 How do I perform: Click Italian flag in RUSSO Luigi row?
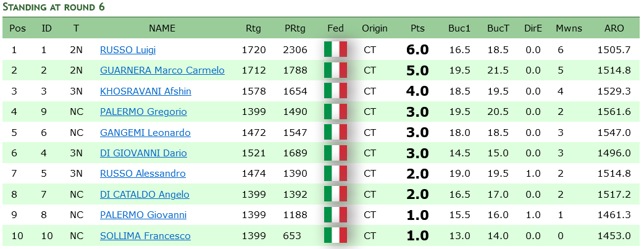pyautogui.click(x=335, y=49)
